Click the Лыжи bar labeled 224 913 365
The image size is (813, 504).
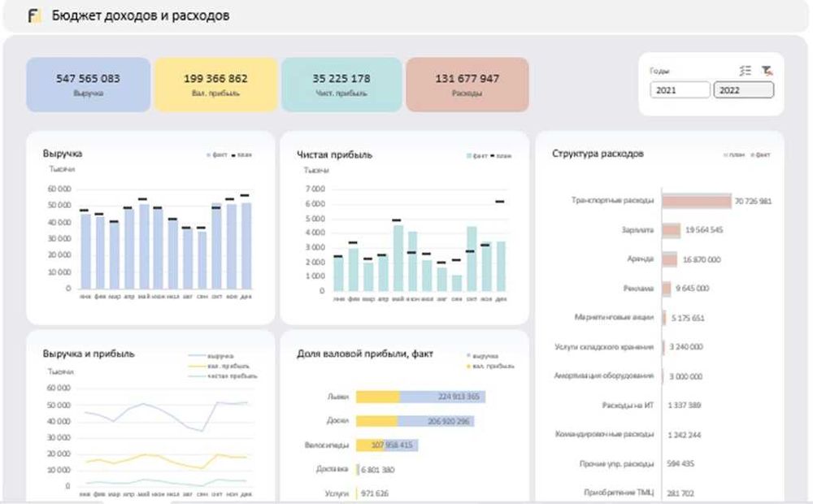point(420,397)
